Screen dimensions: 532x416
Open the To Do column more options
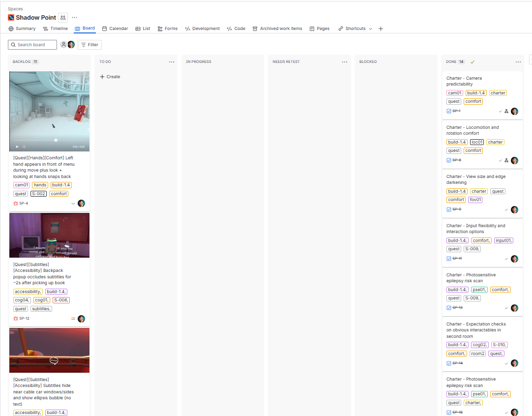(171, 62)
